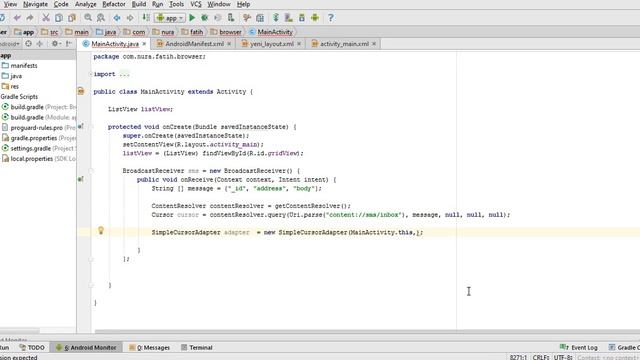Click the Cut scissors icon
The image size is (640, 360).
(46, 18)
